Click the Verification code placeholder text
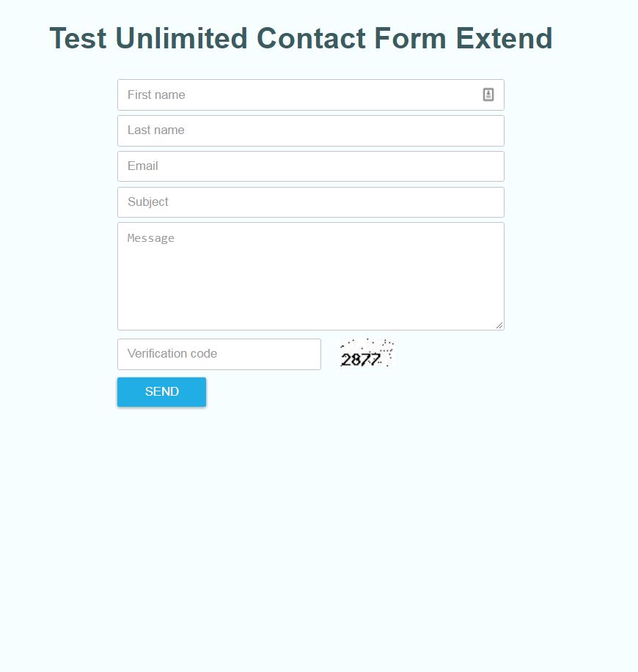This screenshot has height=672, width=638. 172,354
